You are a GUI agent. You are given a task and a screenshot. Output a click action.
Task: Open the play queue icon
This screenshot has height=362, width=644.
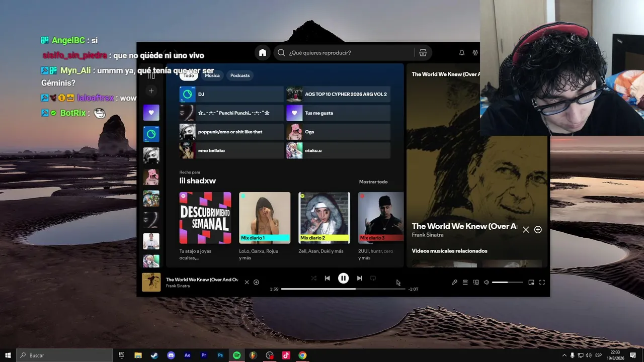(x=465, y=283)
